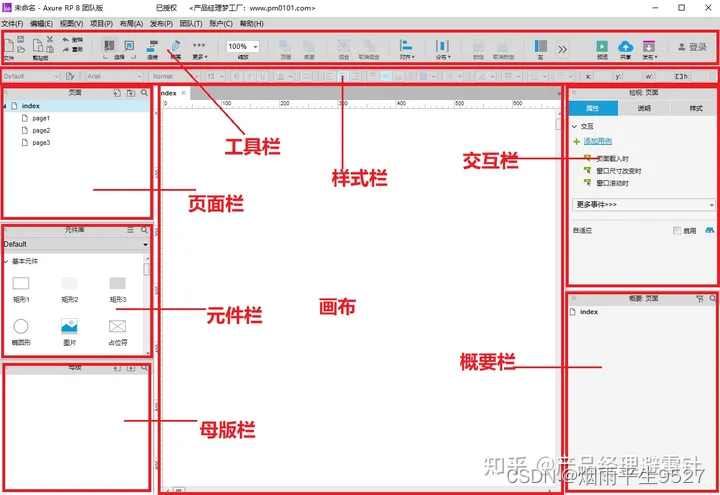Click add folder icon in pages panel

(131, 93)
